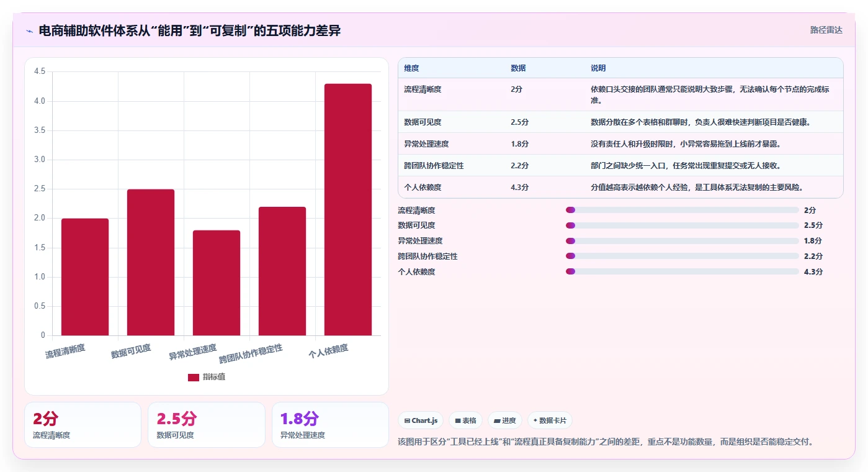The width and height of the screenshot is (868, 472).
Task: Click the 指标值 legend label
Action: [x=214, y=377]
